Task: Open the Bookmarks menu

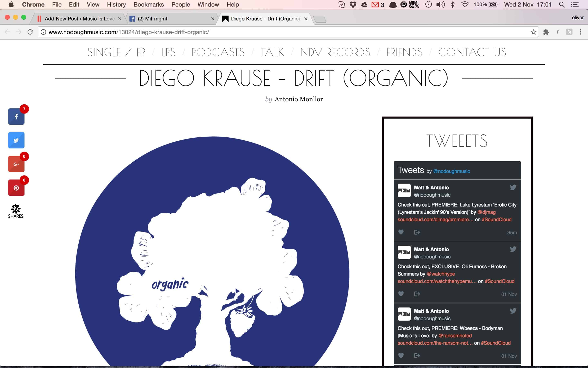Action: click(x=149, y=4)
